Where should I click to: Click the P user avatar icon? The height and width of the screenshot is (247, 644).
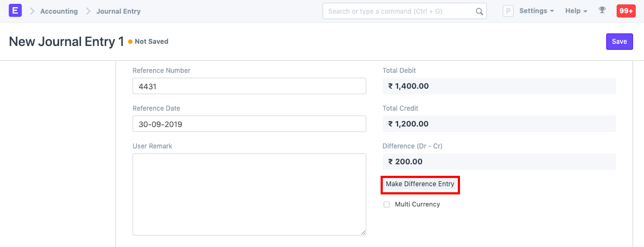(508, 12)
